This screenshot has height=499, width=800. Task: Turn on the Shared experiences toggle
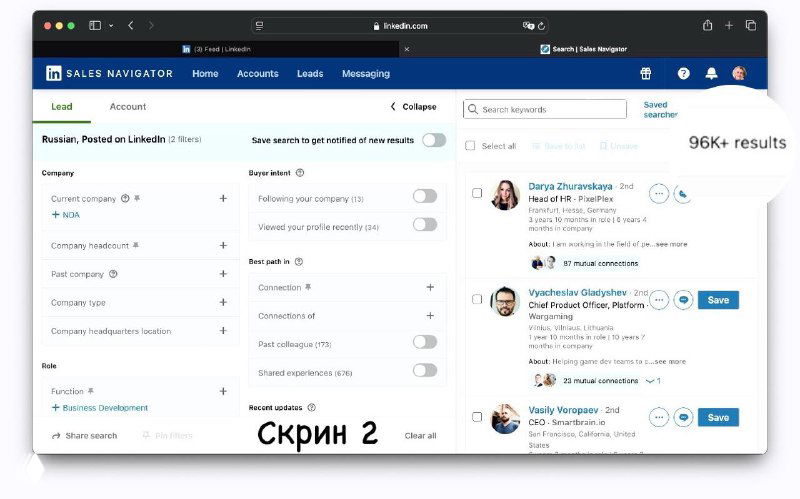pos(425,370)
